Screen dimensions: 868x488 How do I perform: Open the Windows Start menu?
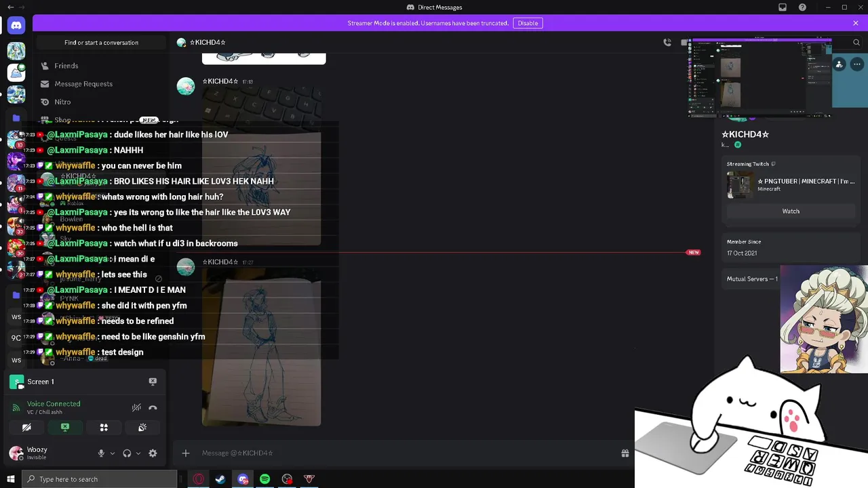[11, 479]
